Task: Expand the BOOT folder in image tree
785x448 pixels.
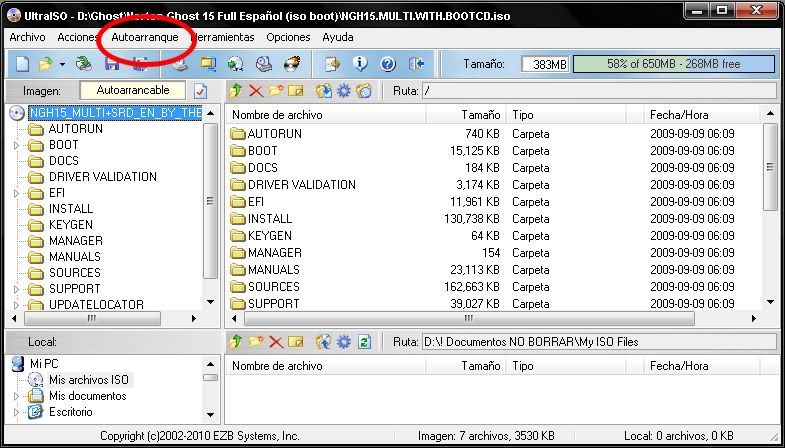Action: coord(16,145)
